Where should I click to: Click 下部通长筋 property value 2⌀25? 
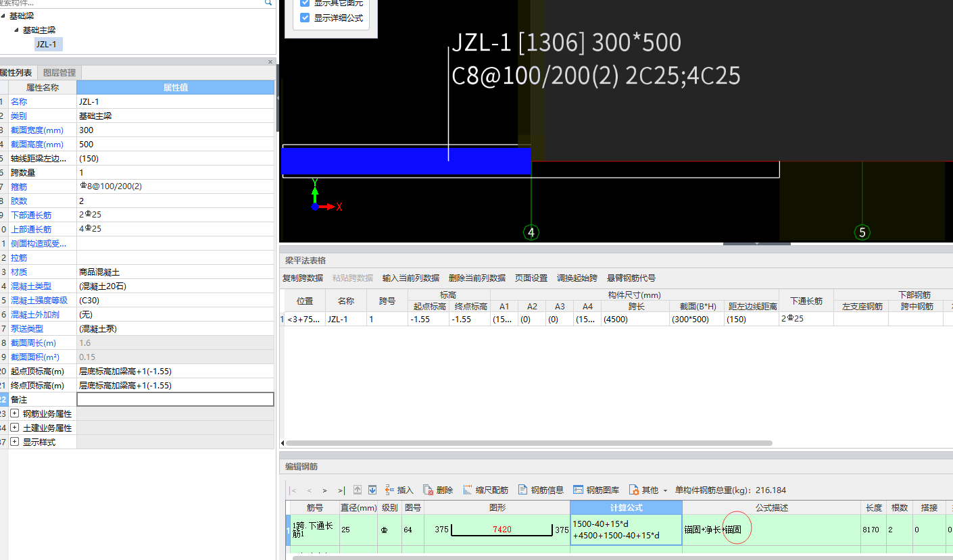tap(176, 215)
